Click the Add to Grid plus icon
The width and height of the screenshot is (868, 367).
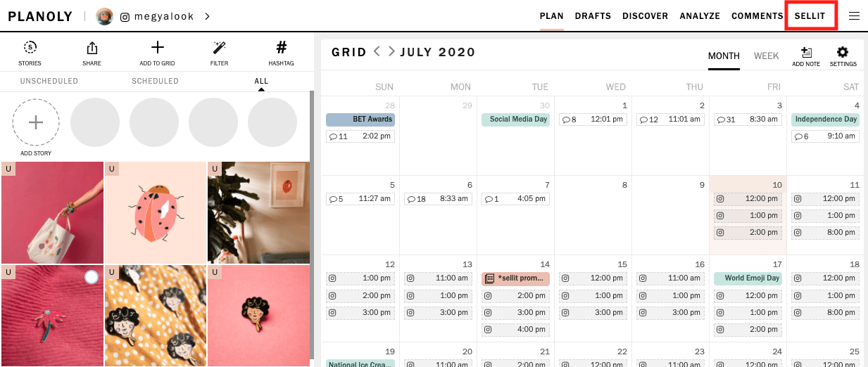tap(158, 48)
